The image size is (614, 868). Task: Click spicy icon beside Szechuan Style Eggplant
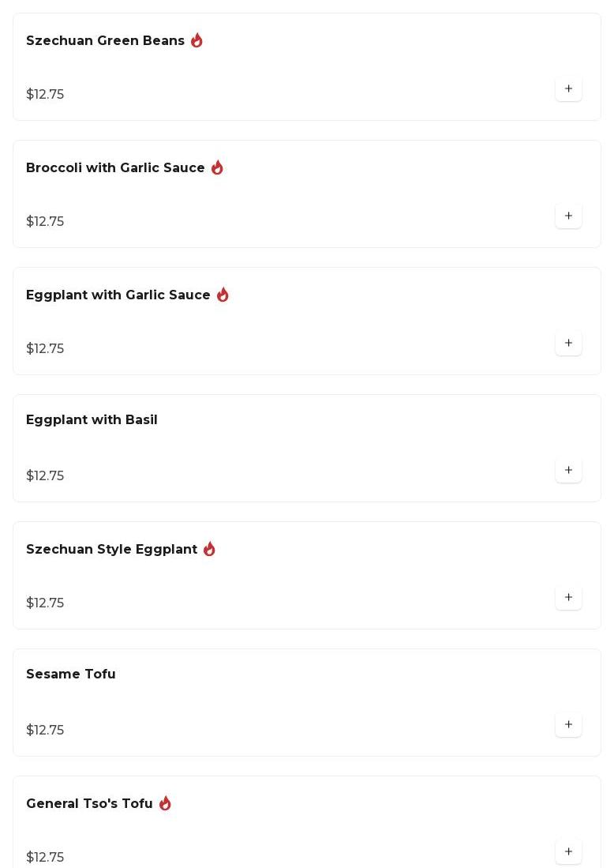click(x=209, y=549)
